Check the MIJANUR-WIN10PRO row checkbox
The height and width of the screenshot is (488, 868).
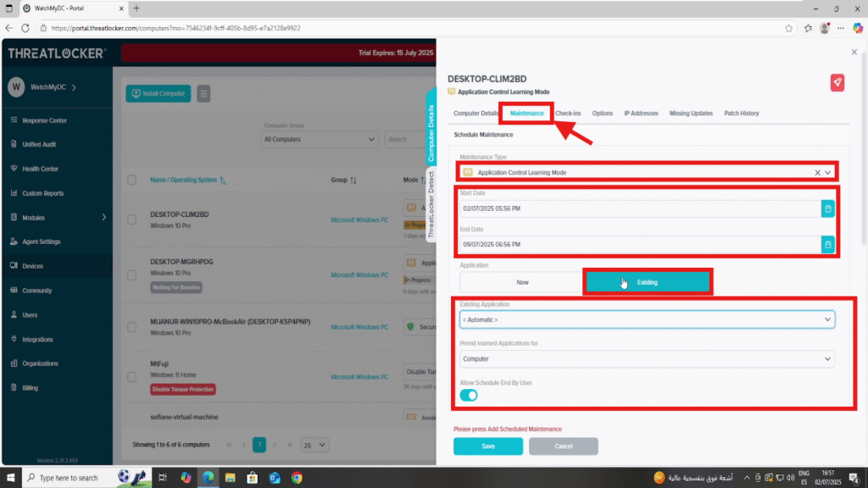coord(131,327)
